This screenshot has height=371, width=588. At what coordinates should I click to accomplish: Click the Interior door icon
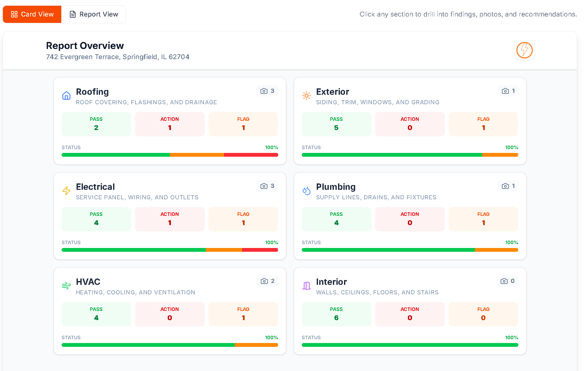point(307,285)
